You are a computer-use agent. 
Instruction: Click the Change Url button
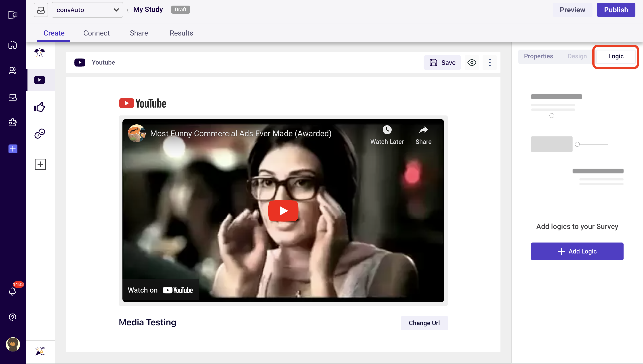tap(424, 323)
